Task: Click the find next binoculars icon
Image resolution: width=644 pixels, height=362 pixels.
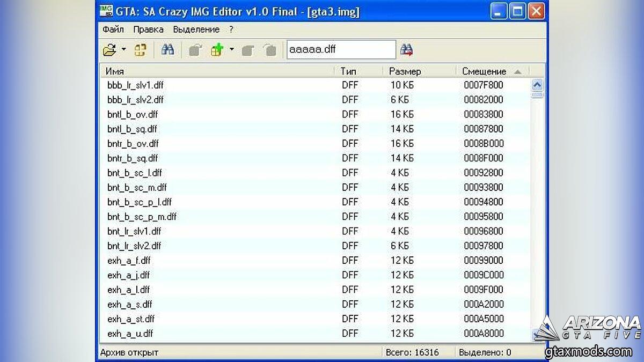Action: [x=406, y=50]
